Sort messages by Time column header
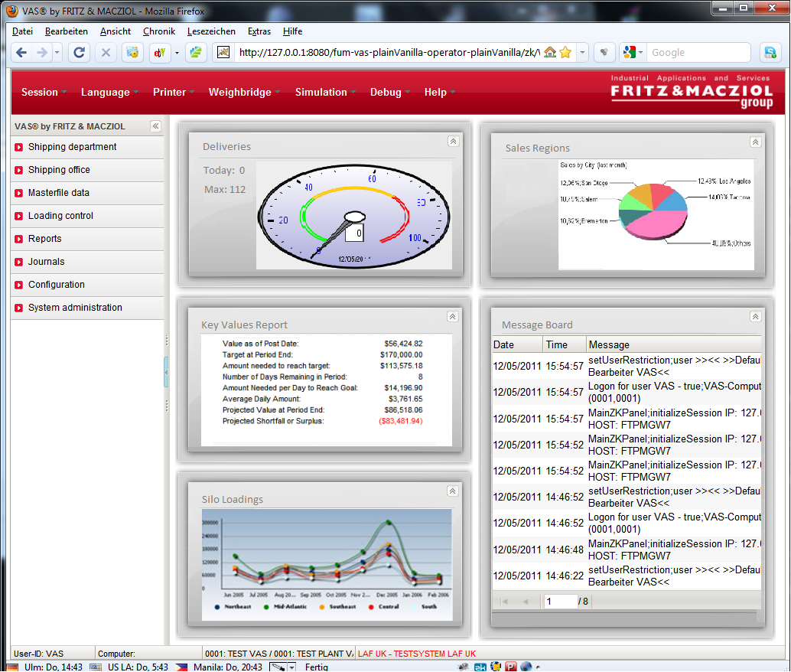Screen dimensions: 791x672 pos(557,345)
